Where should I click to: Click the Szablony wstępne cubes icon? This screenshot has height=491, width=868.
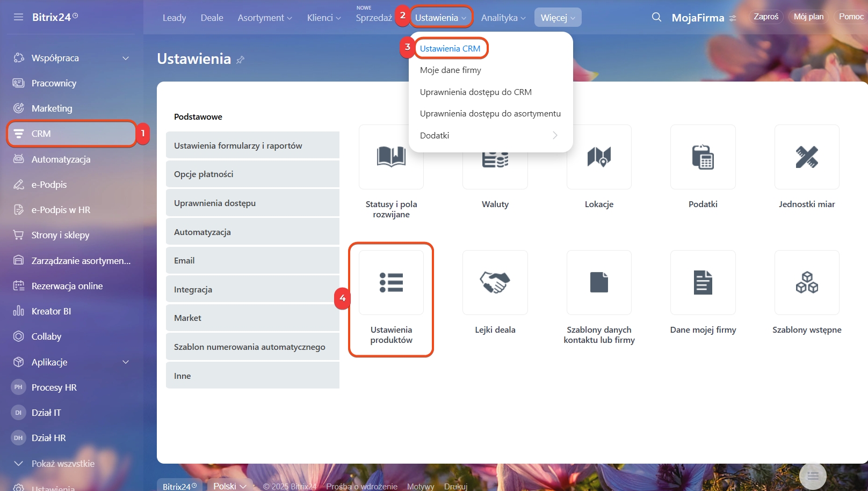pos(806,282)
